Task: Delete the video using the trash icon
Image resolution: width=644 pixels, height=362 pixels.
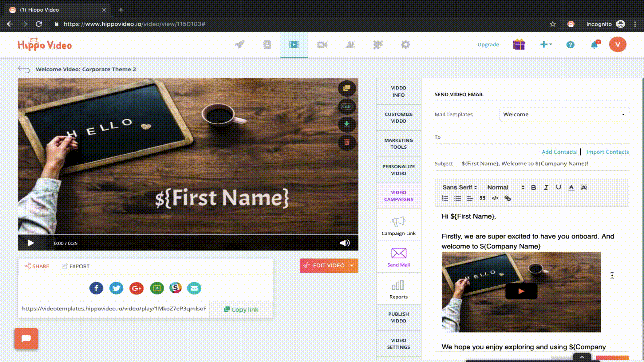Action: tap(347, 142)
